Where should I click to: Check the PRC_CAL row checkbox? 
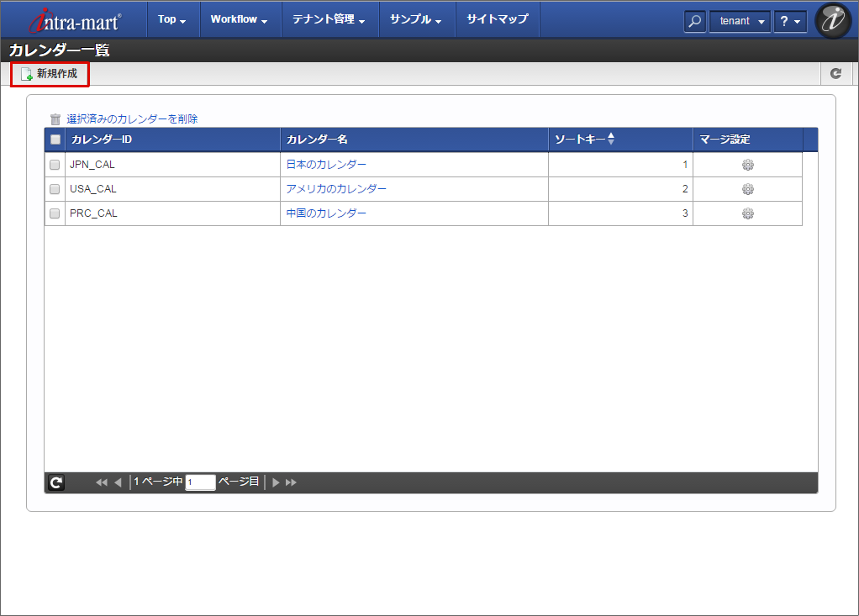point(55,213)
